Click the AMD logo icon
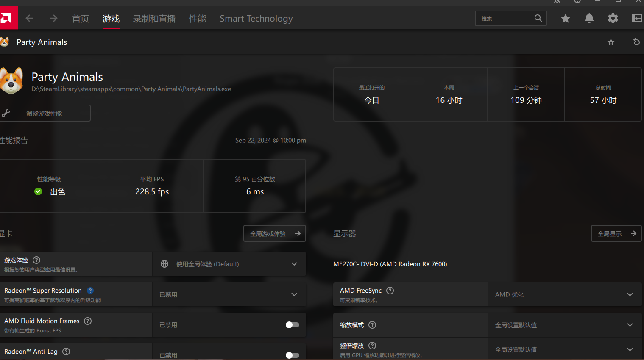644x360 pixels. click(x=8, y=18)
